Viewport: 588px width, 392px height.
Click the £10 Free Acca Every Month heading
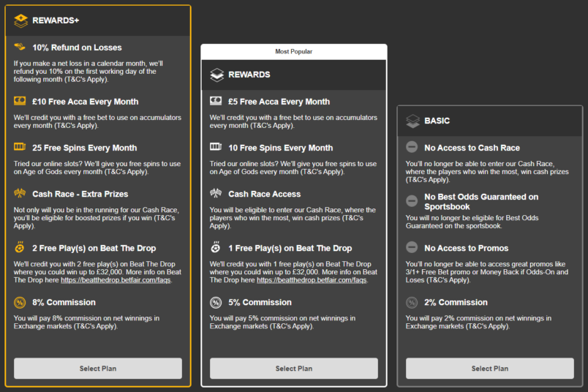tap(85, 102)
